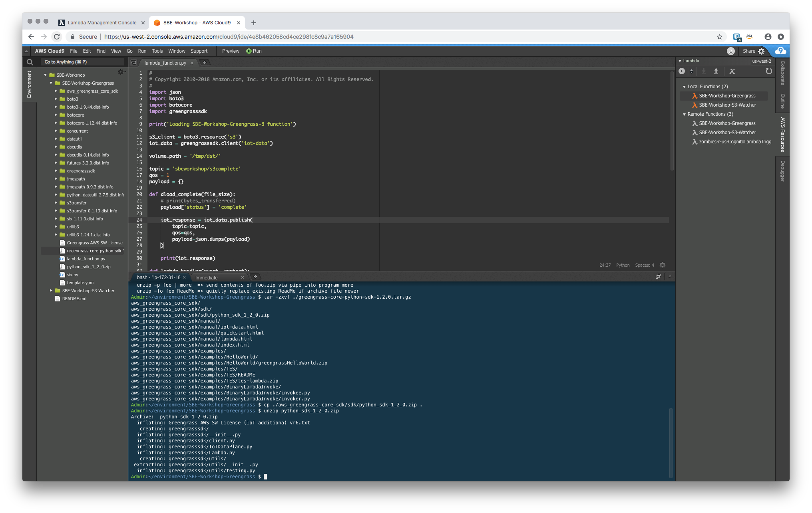Open the file tree settings gear
The width and height of the screenshot is (812, 513).
[x=120, y=71]
